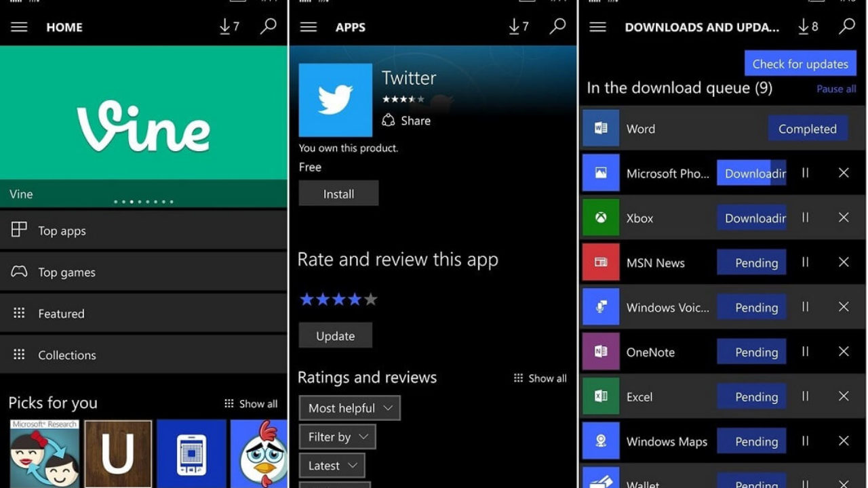Pause the Excel download
This screenshot has height=488, width=868.
[x=806, y=396]
